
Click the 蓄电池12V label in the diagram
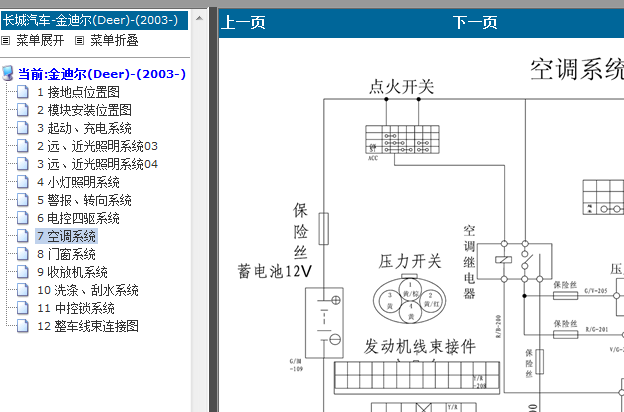tap(275, 271)
